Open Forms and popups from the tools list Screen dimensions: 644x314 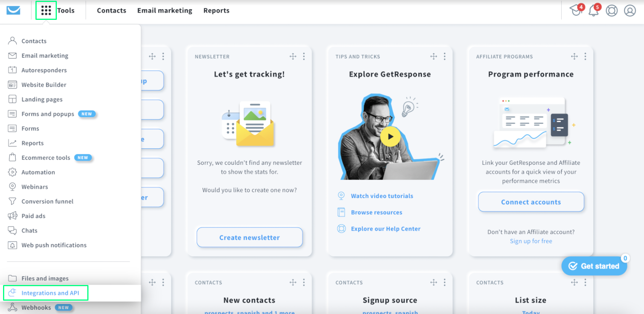click(x=48, y=114)
